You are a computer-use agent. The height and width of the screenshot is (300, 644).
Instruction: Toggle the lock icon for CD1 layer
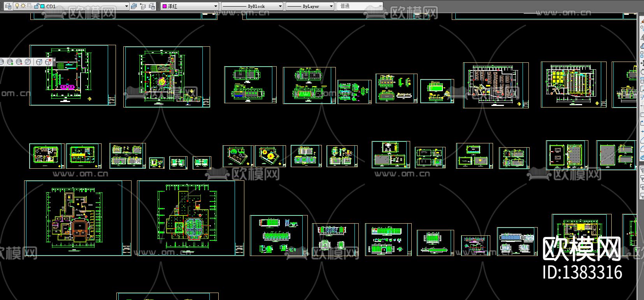coord(37,6)
